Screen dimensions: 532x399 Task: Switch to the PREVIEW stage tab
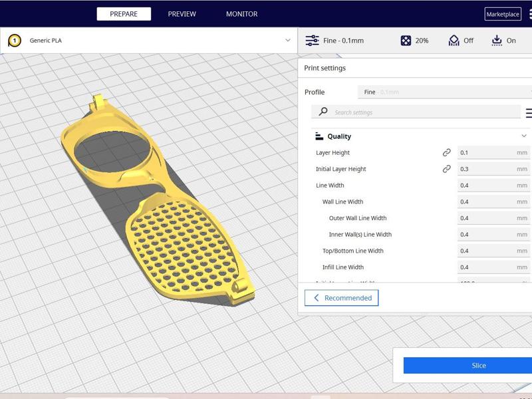(x=182, y=14)
